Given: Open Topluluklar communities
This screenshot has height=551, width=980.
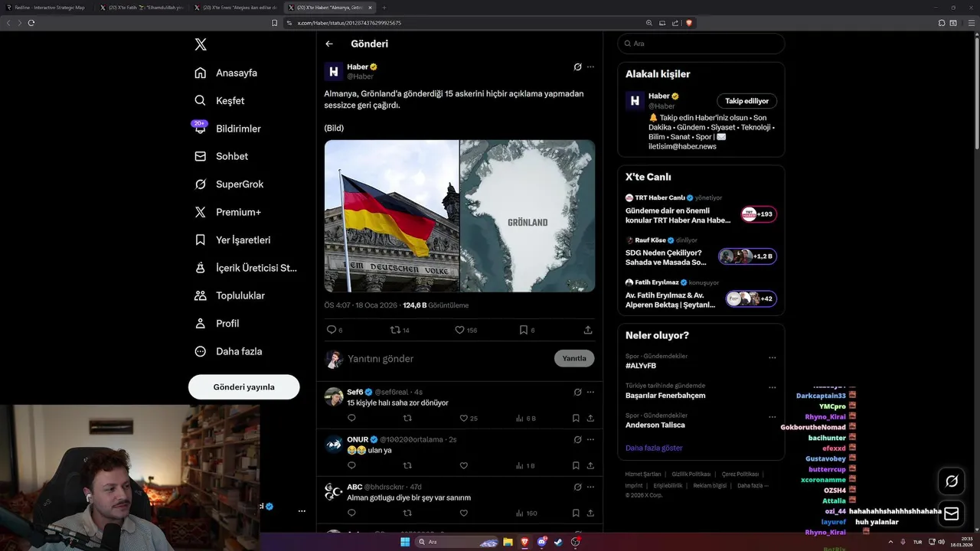Looking at the screenshot, I should tap(230, 295).
